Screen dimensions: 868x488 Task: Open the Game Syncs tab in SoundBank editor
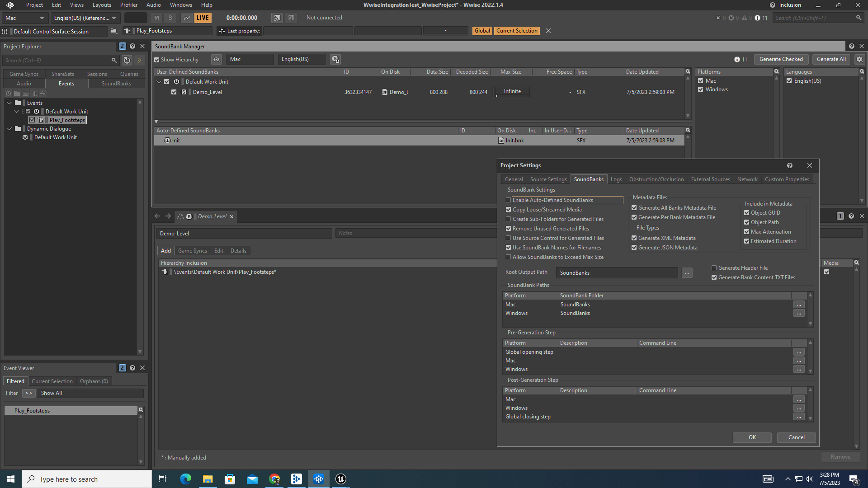193,251
